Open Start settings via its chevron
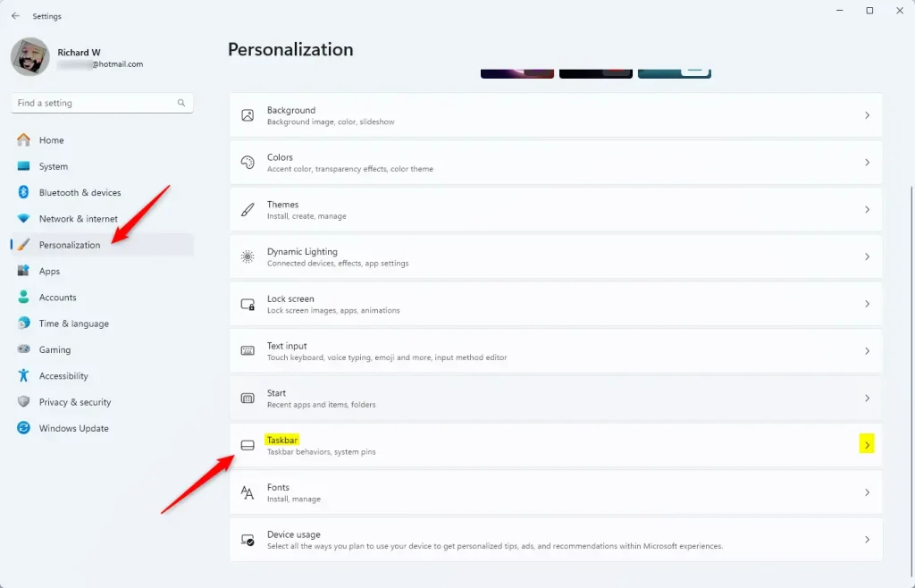The width and height of the screenshot is (915, 588). pyautogui.click(x=867, y=399)
